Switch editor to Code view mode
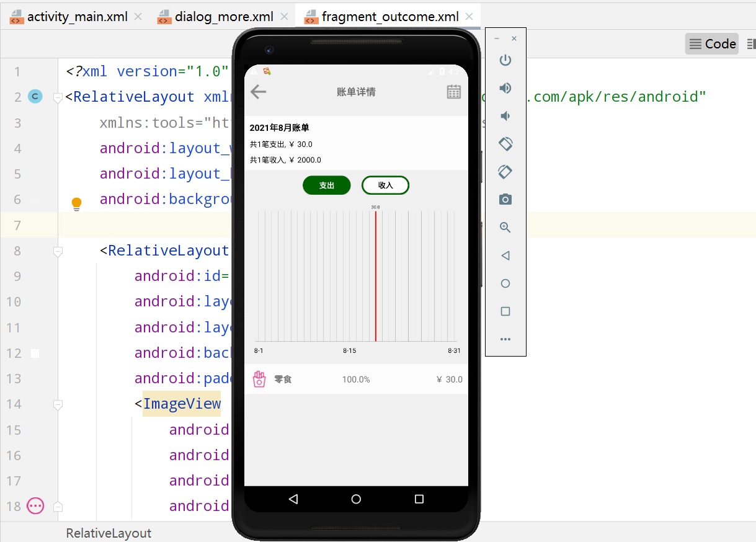The width and height of the screenshot is (756, 542). [712, 43]
